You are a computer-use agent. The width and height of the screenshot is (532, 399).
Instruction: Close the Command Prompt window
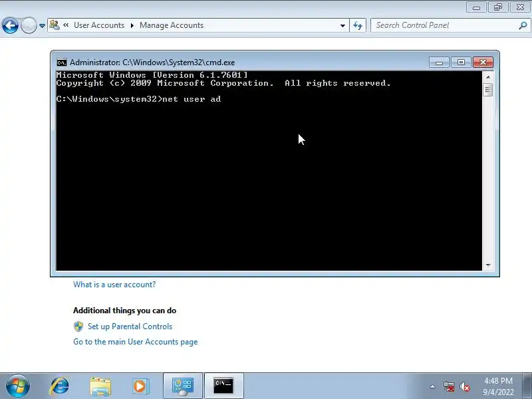tap(483, 63)
